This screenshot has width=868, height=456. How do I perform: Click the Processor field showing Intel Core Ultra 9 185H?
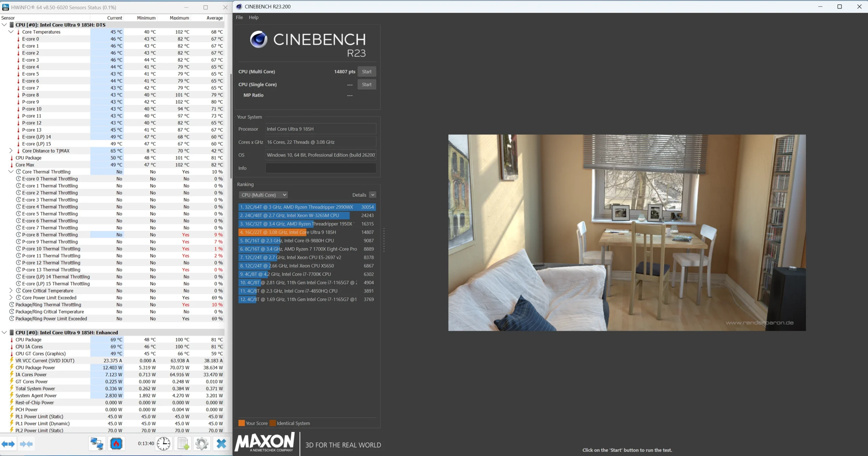click(x=321, y=129)
